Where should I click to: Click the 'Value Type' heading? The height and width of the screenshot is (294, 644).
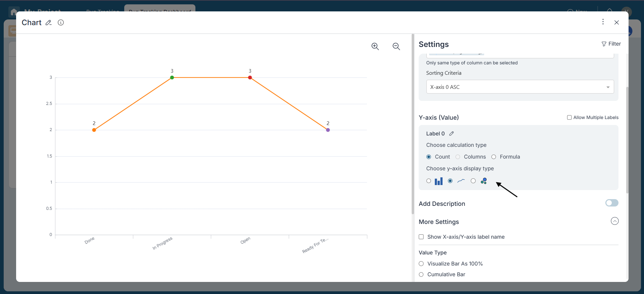point(433,253)
